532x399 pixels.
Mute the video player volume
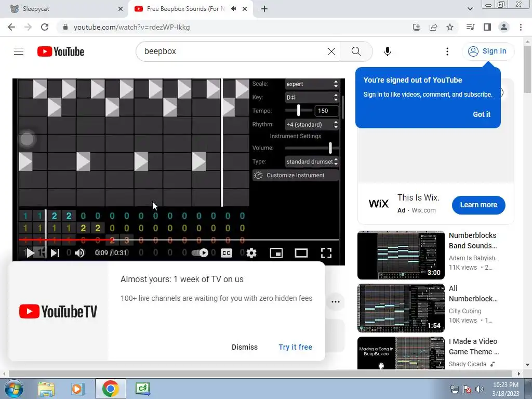[x=79, y=253]
